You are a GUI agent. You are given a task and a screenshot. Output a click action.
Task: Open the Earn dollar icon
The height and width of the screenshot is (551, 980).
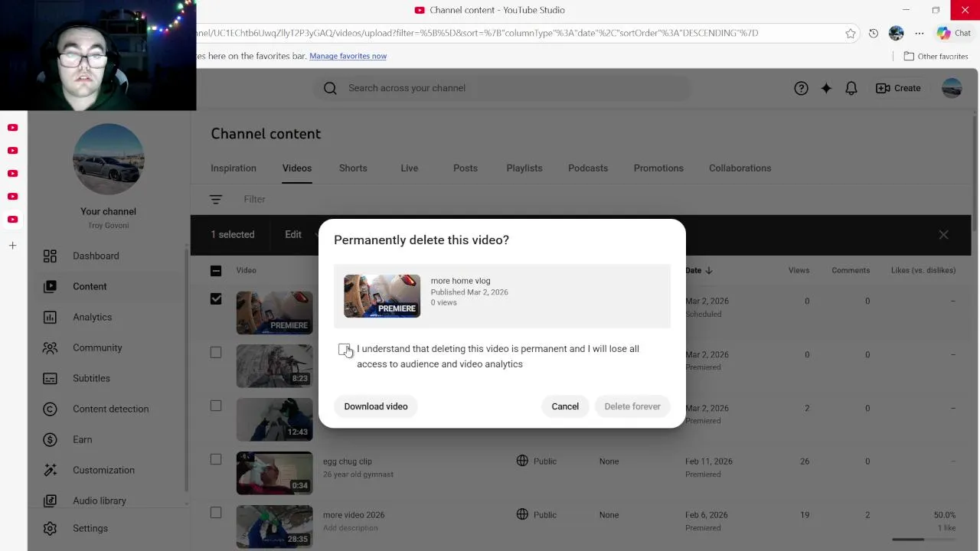(x=50, y=439)
